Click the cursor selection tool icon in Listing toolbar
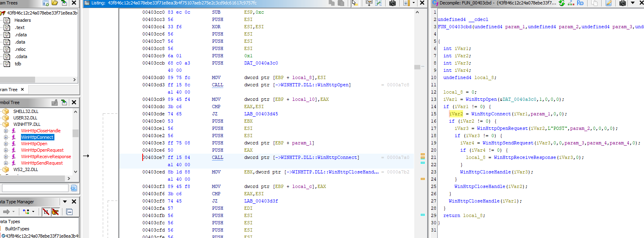Image resolution: width=644 pixels, height=238 pixels. click(355, 3)
